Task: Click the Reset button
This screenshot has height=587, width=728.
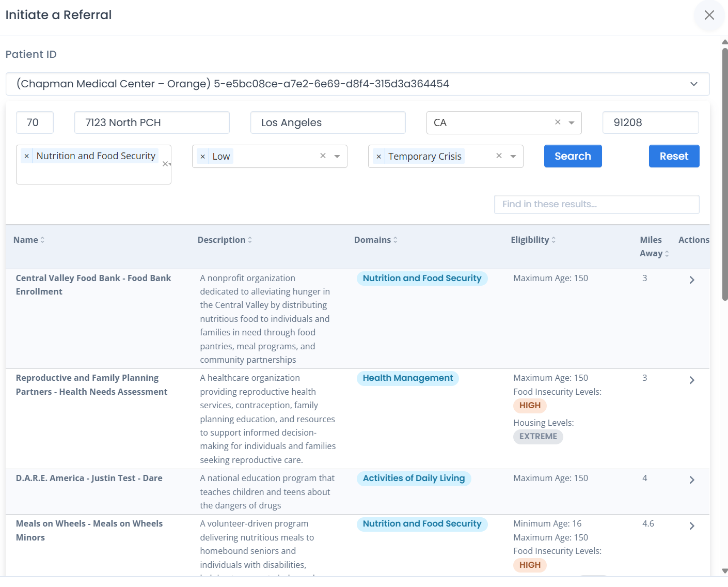Action: coord(674,156)
